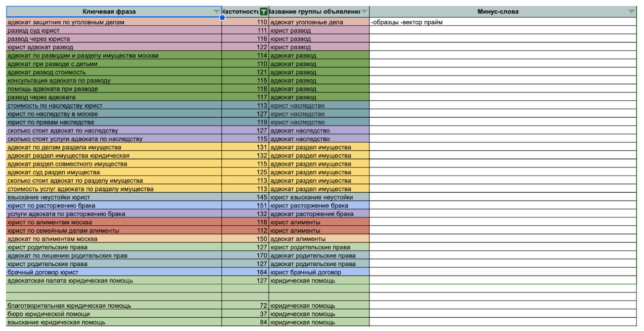The height and width of the screenshot is (331, 644).
Task: Select frequency value 170
Action: 245,255
